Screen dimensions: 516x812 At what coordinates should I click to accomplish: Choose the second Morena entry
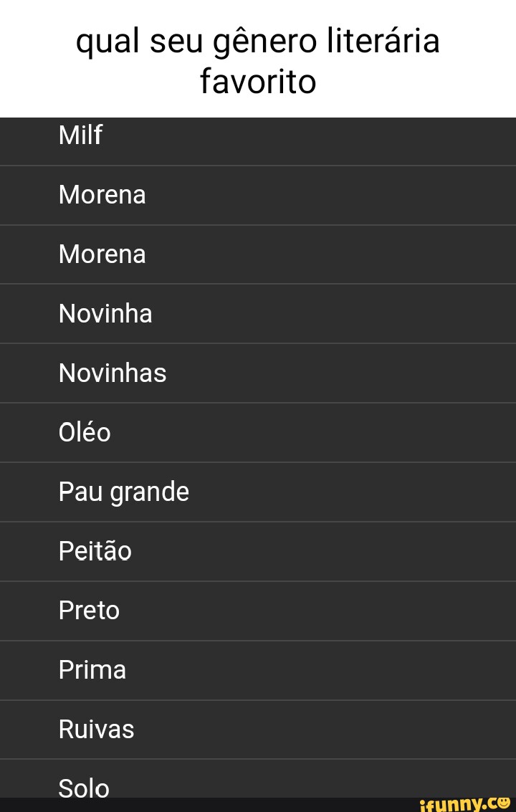(x=258, y=254)
